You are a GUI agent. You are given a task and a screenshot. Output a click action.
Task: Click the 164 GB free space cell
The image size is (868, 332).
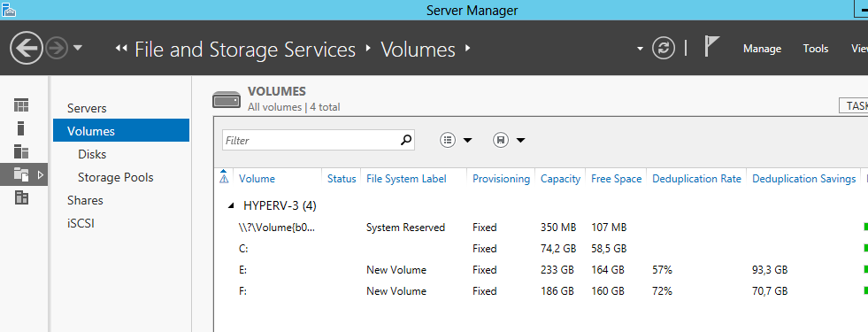tap(608, 270)
